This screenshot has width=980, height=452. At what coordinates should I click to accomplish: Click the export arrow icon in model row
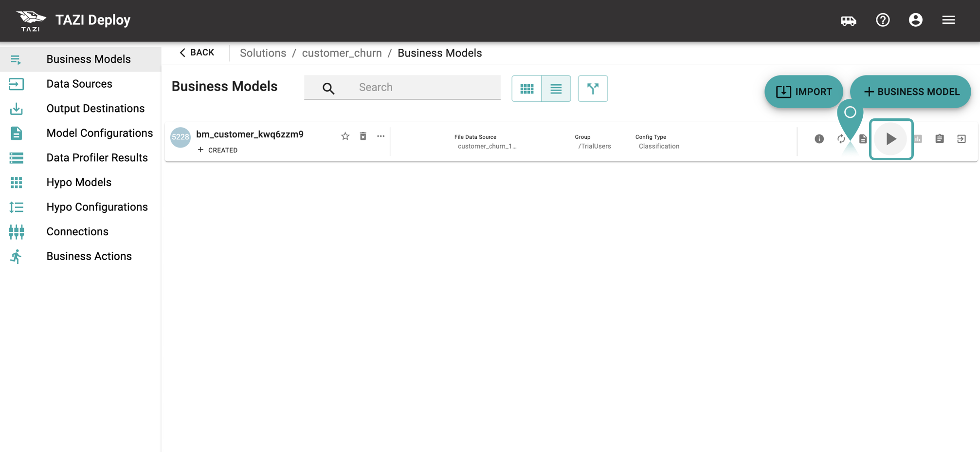pyautogui.click(x=962, y=139)
